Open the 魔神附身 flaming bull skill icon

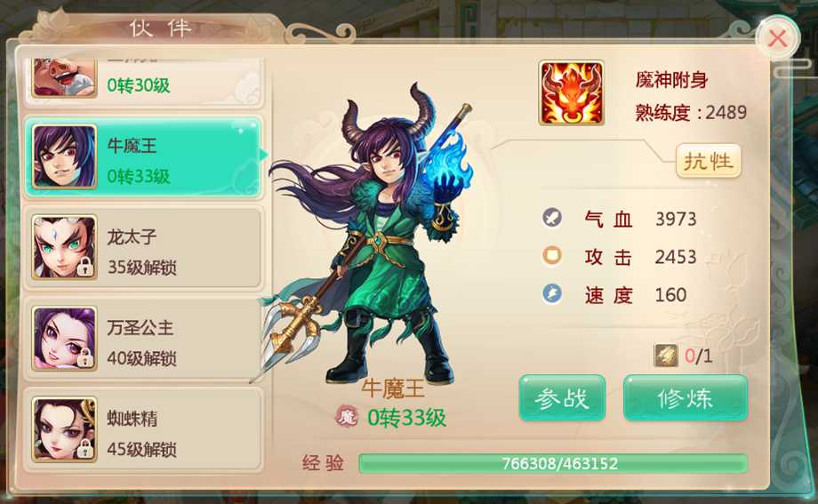(571, 92)
